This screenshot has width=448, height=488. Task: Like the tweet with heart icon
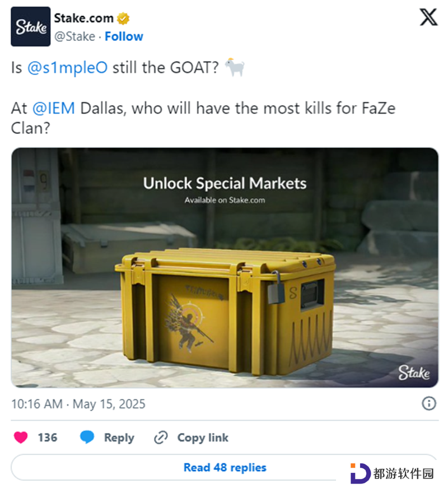[x=21, y=437]
